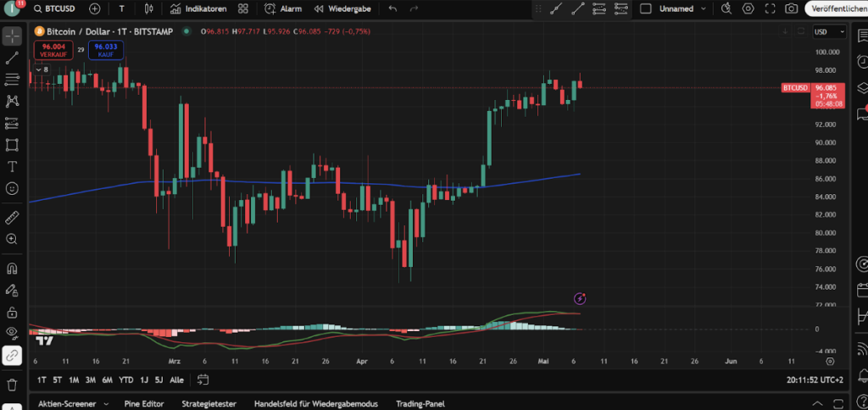Image resolution: width=868 pixels, height=410 pixels.
Task: Select the trend line drawing tool
Action: pos(12,58)
